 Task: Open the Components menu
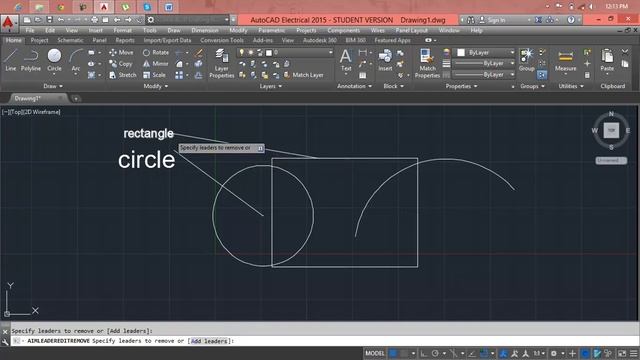point(344,31)
